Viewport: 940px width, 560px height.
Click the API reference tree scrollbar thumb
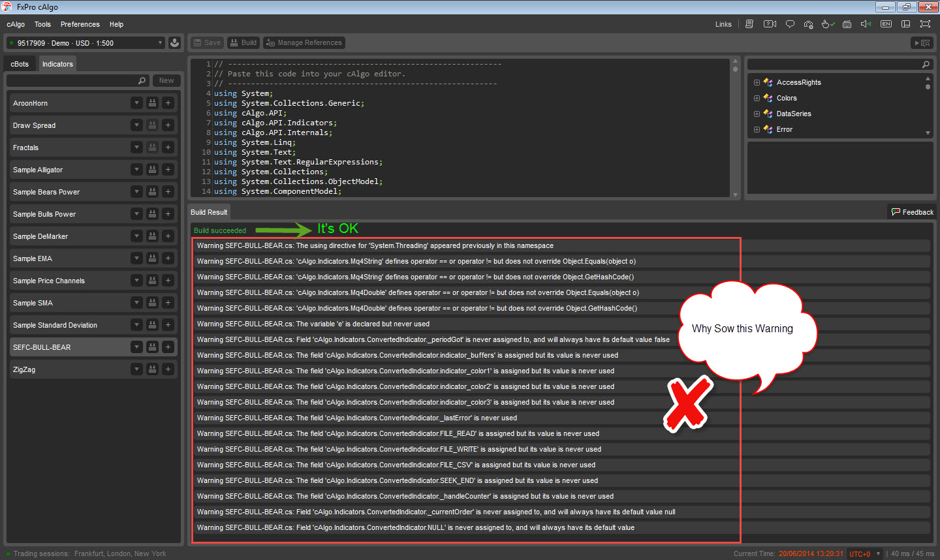(928, 87)
